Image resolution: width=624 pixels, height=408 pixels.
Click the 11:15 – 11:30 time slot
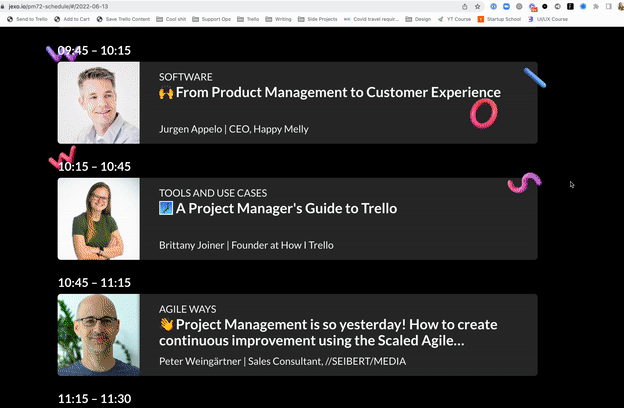[94, 399]
